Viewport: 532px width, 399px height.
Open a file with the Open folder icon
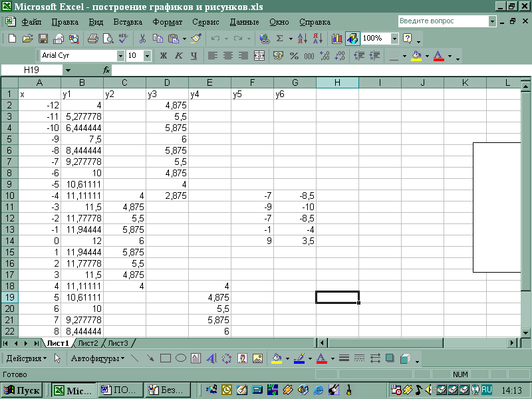pyautogui.click(x=28, y=39)
